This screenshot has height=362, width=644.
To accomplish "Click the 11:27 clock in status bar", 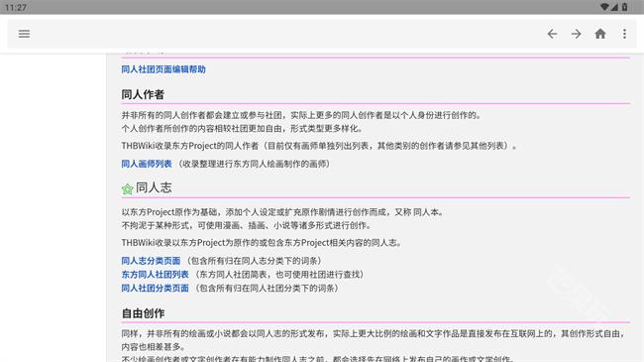I will [x=16, y=7].
